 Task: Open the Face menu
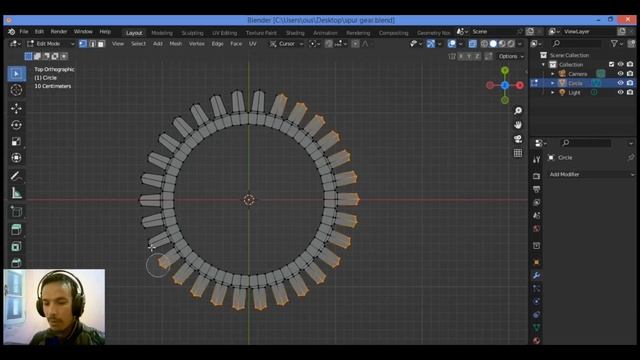click(x=236, y=44)
